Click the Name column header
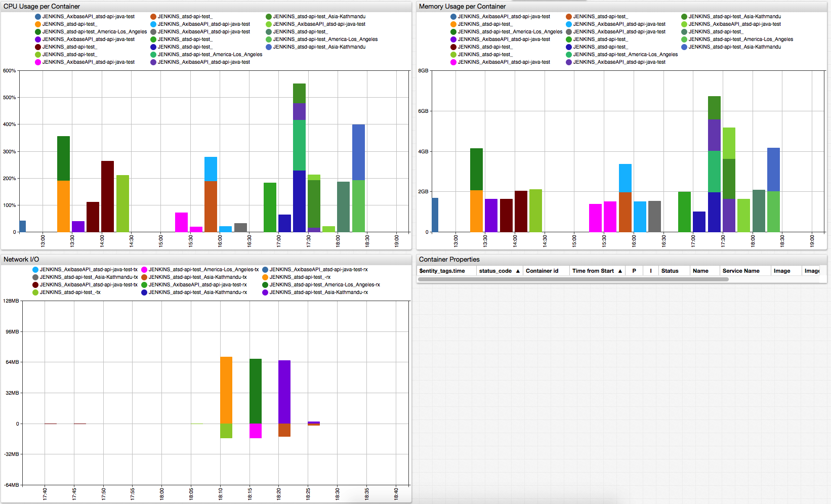This screenshot has width=831, height=504. [704, 271]
